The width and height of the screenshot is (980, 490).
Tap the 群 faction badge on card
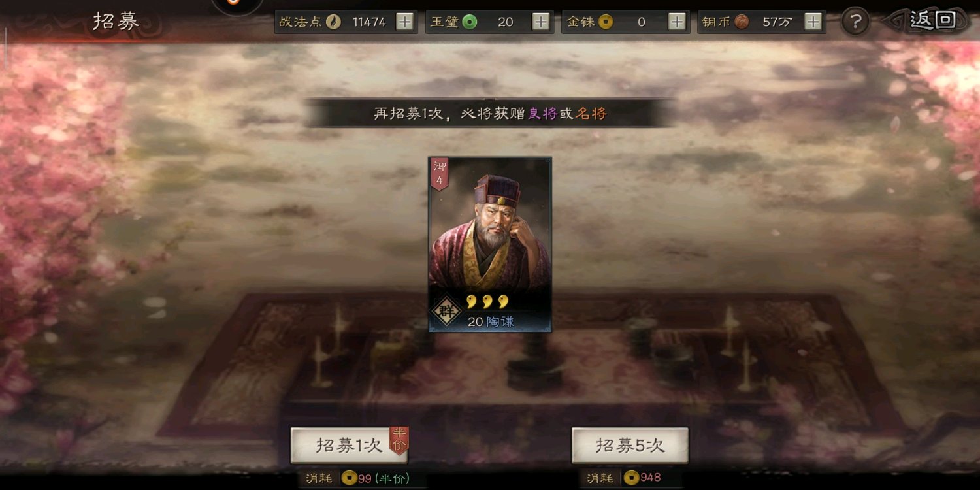pyautogui.click(x=447, y=311)
